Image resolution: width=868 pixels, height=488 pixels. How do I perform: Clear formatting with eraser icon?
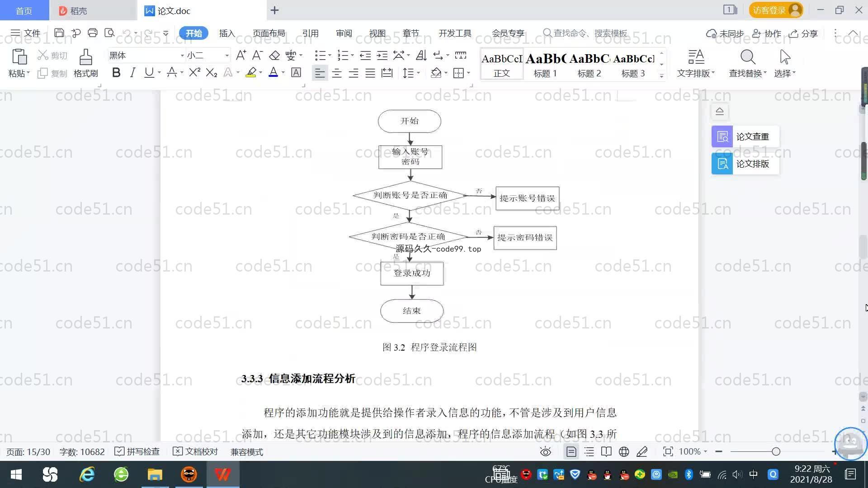coord(274,55)
